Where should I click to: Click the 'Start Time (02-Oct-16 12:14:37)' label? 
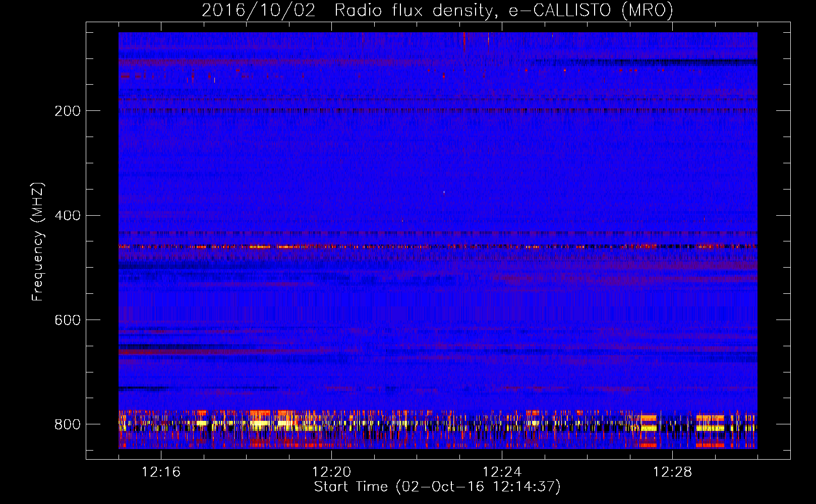pos(437,487)
